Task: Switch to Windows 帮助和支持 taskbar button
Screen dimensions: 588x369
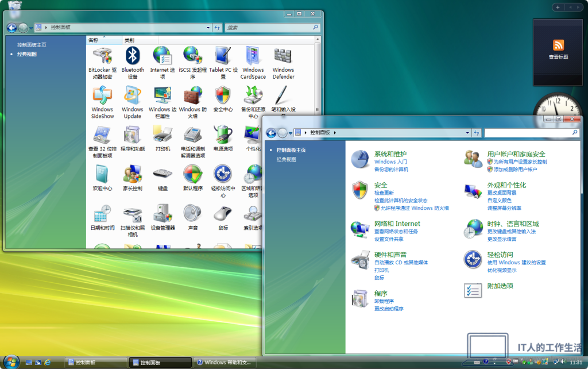Action: coord(225,363)
